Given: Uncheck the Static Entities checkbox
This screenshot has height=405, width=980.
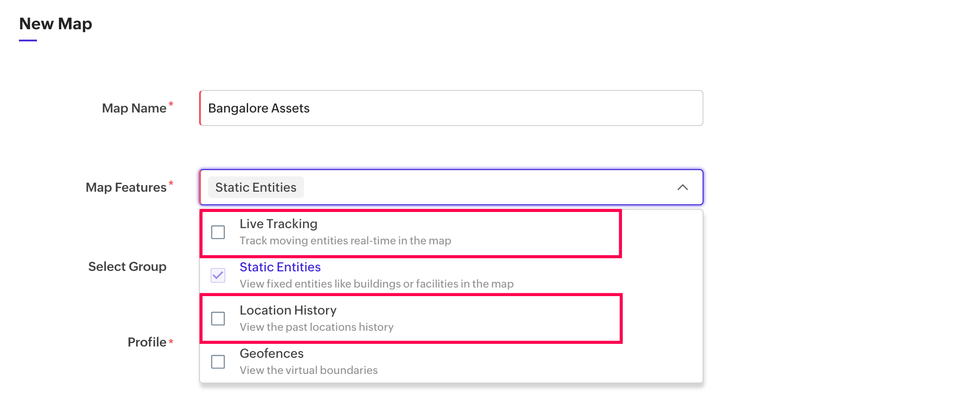Looking at the screenshot, I should coord(218,275).
